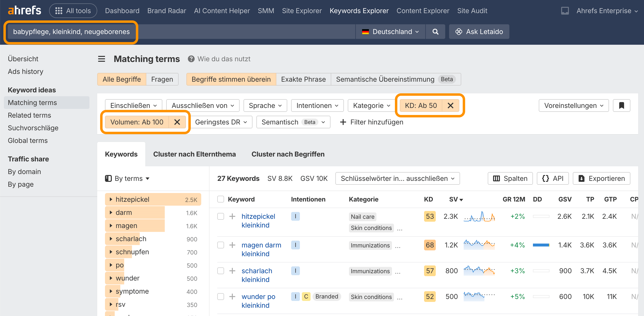Open Keywords Explorer in top navigation
The width and height of the screenshot is (644, 316).
[359, 11]
